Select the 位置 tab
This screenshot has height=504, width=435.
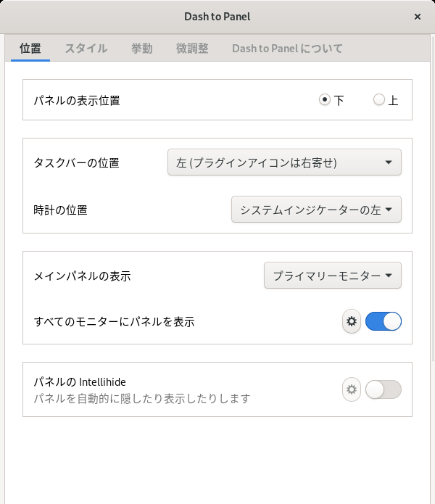point(30,48)
